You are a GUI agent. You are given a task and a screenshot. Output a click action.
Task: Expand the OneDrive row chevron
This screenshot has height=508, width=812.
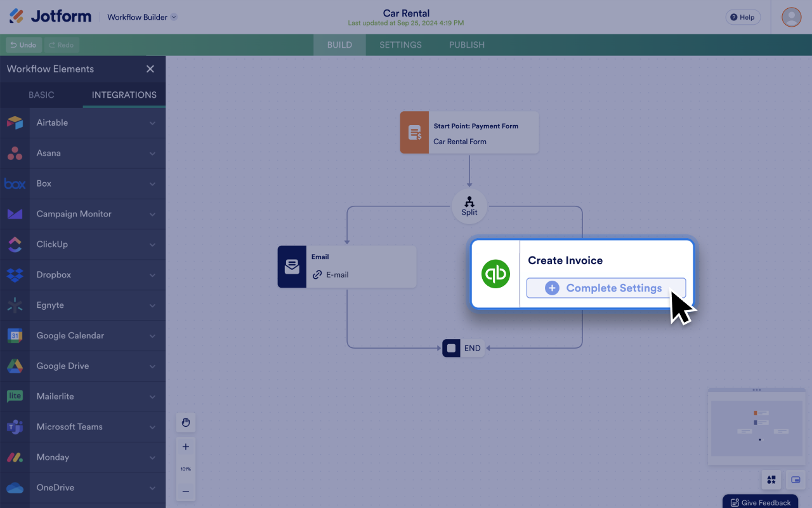click(152, 488)
